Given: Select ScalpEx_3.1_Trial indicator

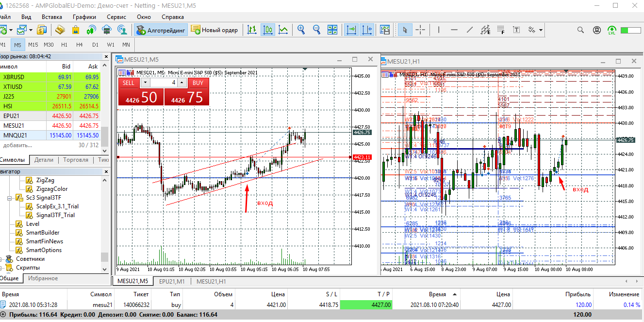Looking at the screenshot, I should [x=57, y=206].
